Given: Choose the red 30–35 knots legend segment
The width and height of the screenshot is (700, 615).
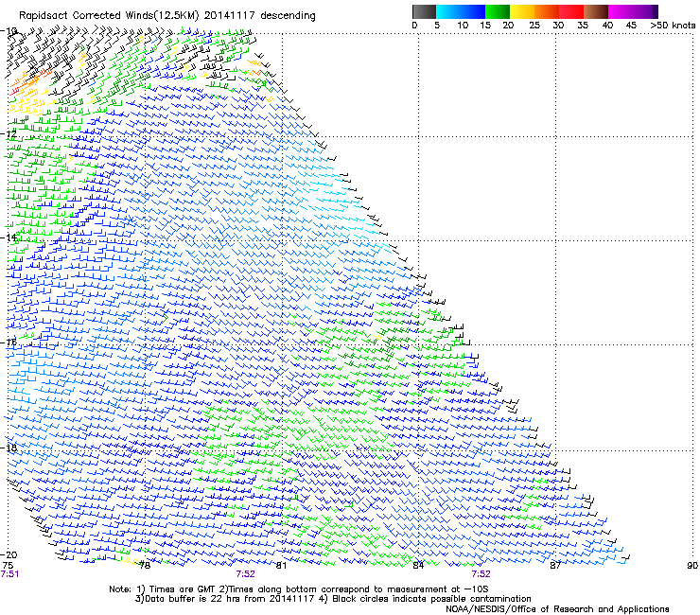Looking at the screenshot, I should pyautogui.click(x=571, y=11).
